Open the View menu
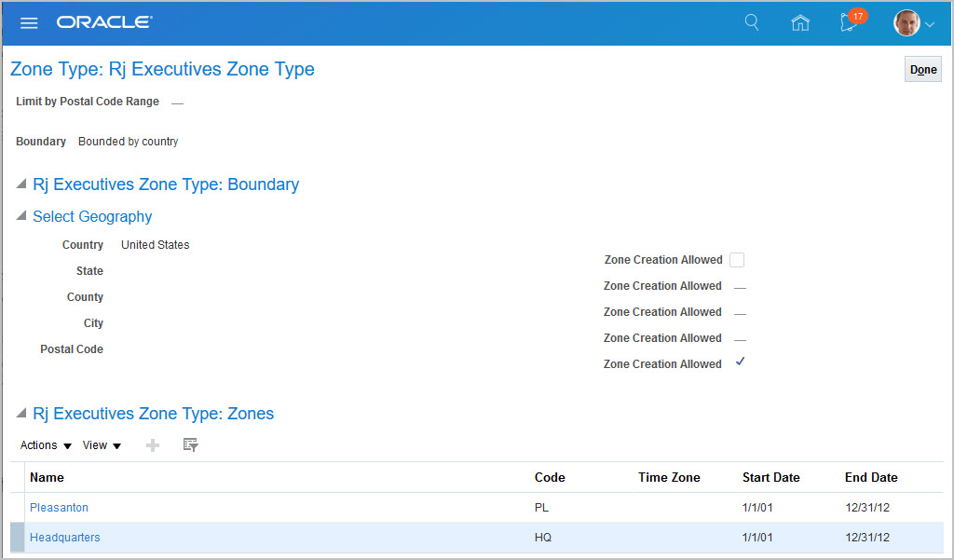 tap(102, 445)
